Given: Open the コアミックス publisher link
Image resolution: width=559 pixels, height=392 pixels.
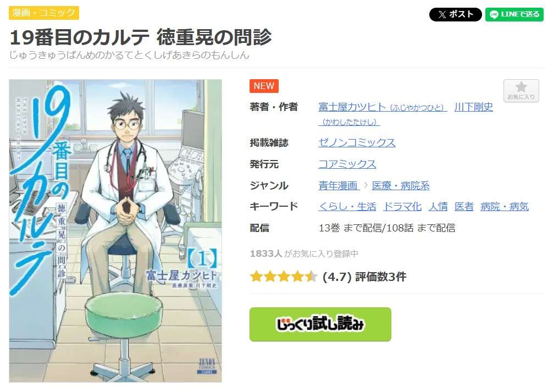Looking at the screenshot, I should click(x=347, y=164).
